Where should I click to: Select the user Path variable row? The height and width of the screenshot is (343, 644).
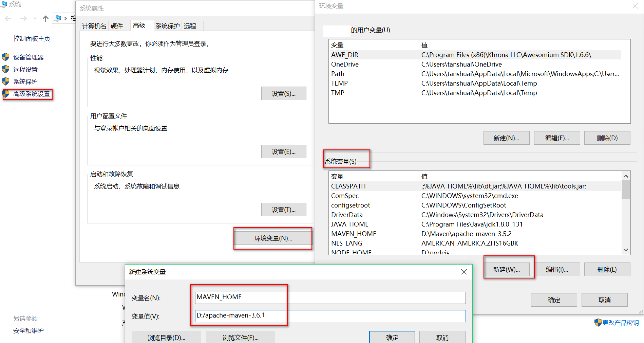pyautogui.click(x=475, y=74)
